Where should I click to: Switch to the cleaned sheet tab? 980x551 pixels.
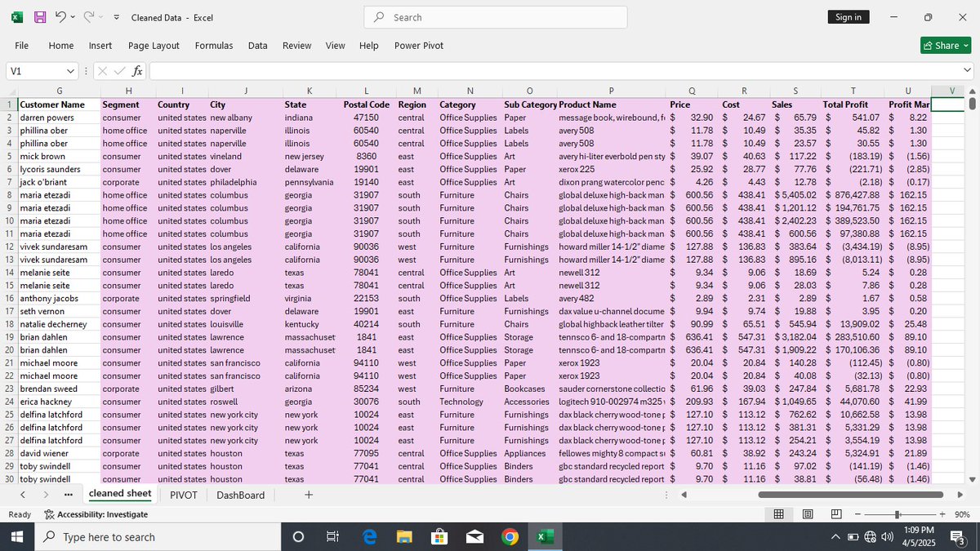pyautogui.click(x=120, y=494)
